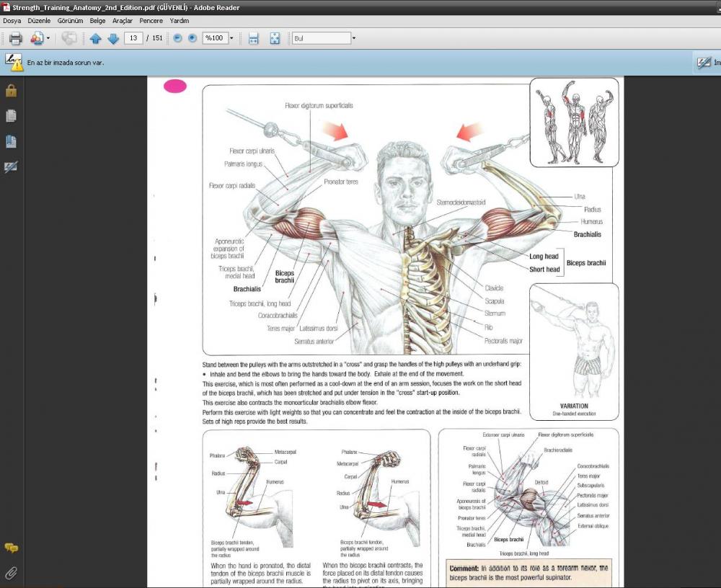
Task: Open the Düzenle menu
Action: pos(39,21)
